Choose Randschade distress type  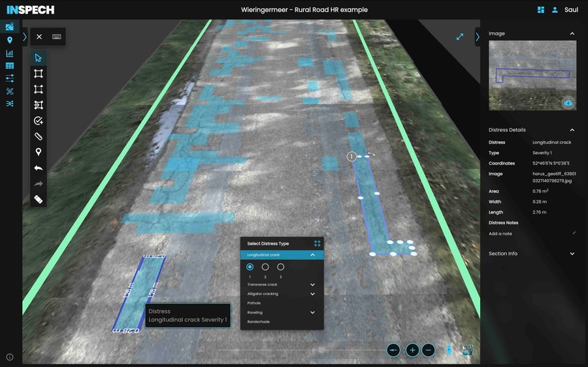coord(258,322)
